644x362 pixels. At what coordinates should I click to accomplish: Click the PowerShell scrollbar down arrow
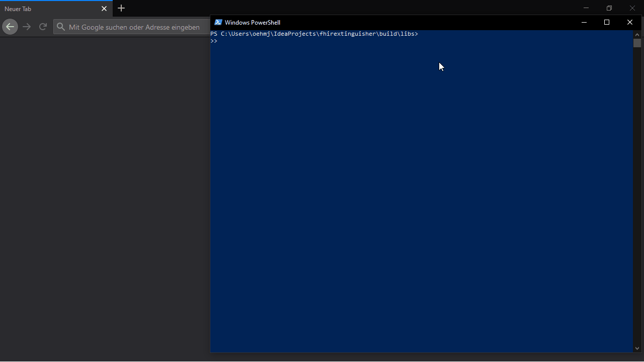click(x=637, y=348)
